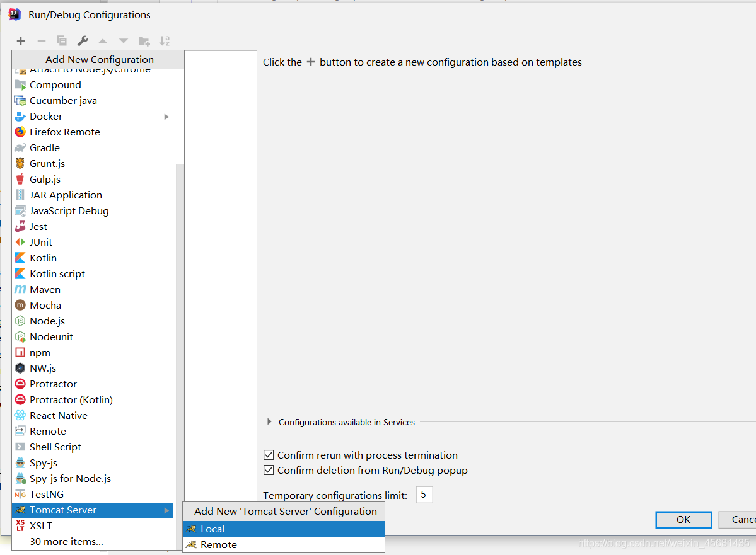The height and width of the screenshot is (555, 756).
Task: Toggle Confirm rerun with process termination checkbox
Action: tap(269, 455)
